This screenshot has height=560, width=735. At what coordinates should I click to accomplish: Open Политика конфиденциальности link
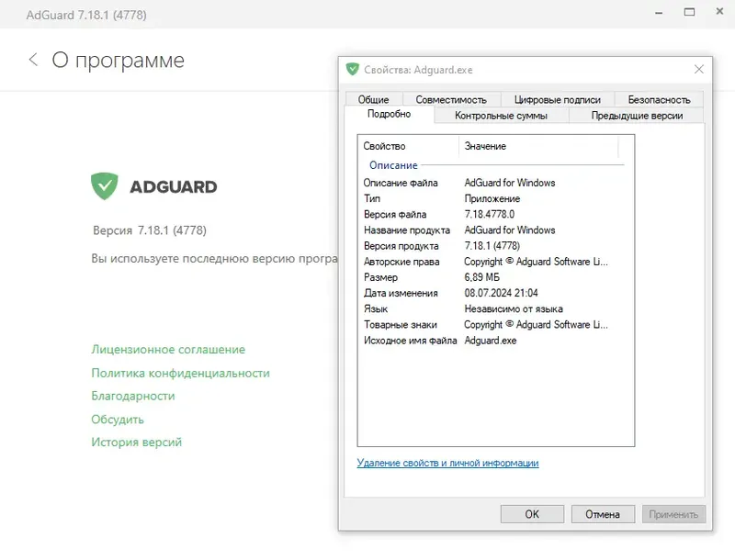click(180, 373)
